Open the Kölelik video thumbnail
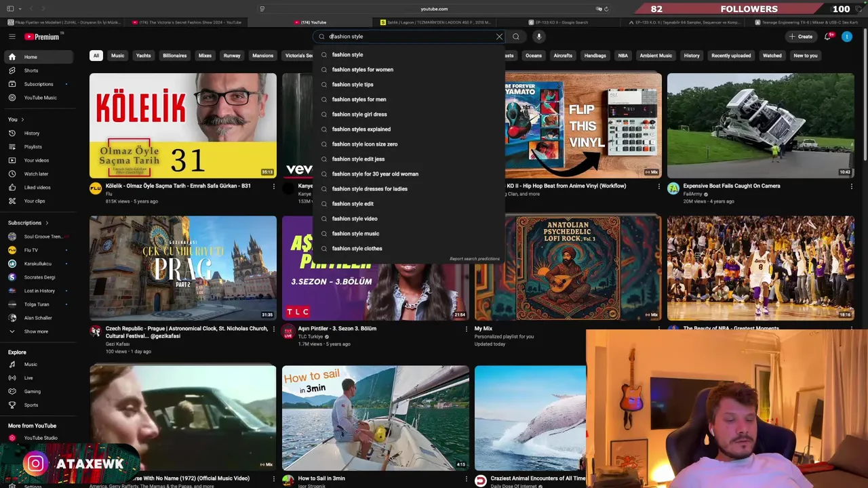868x488 pixels. 183,125
